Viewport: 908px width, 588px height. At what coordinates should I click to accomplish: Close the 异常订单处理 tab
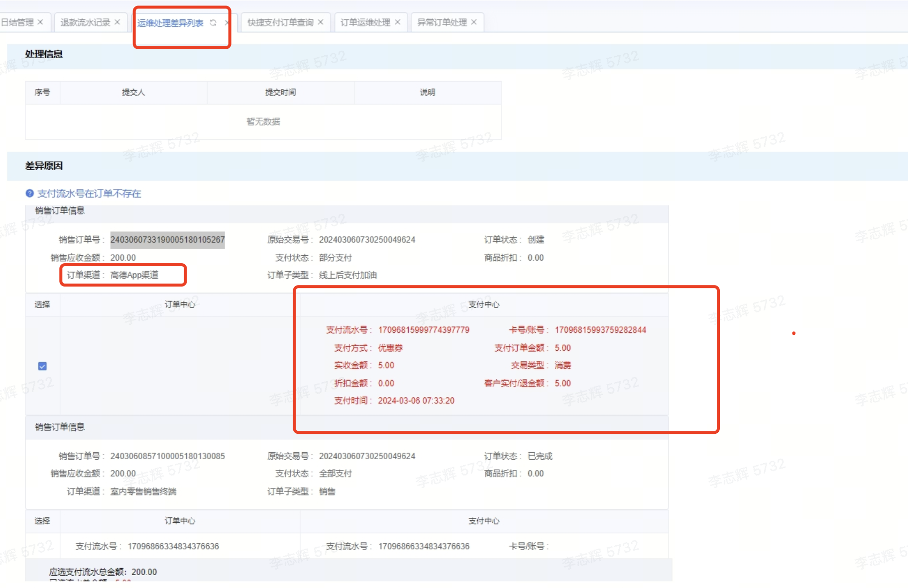tap(474, 22)
